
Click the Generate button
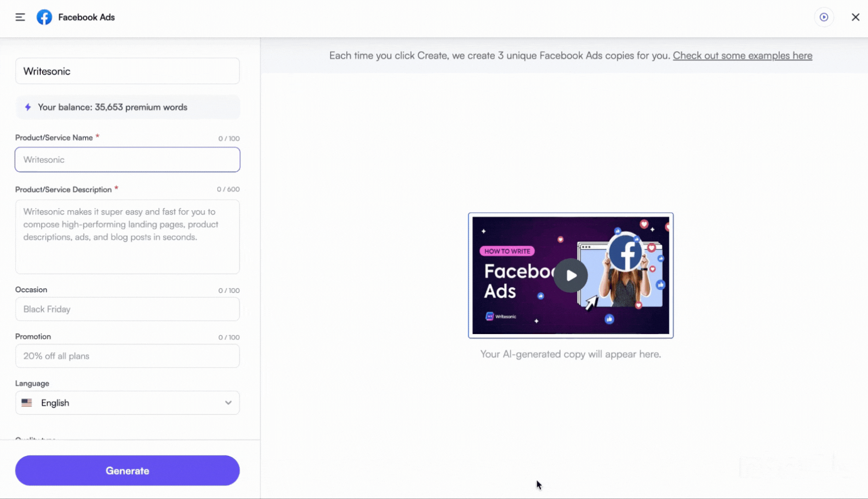127,470
